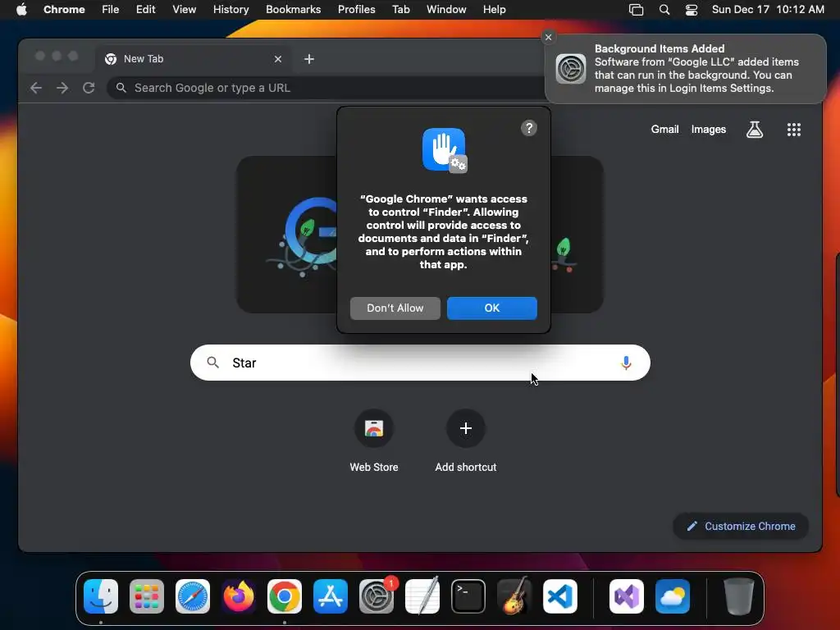
Task: Open Finder from the Dock
Action: [101, 596]
